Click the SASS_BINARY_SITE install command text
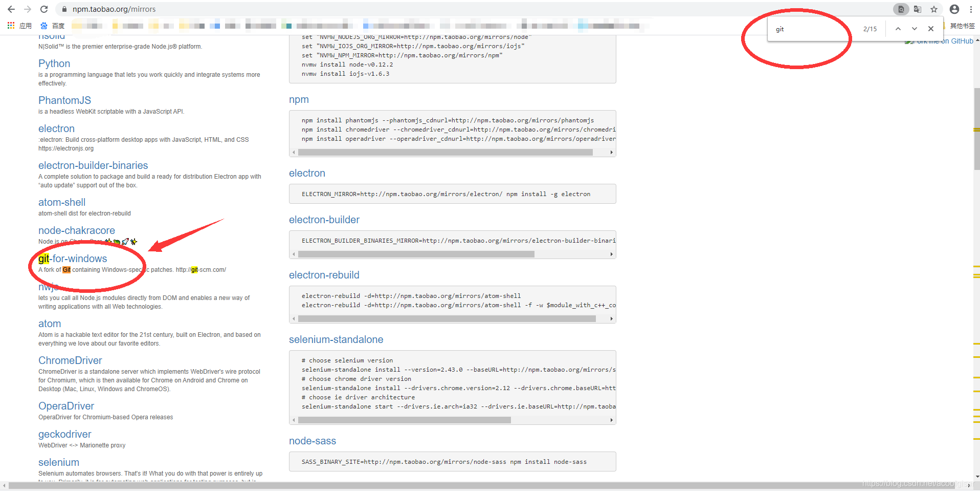This screenshot has height=493, width=980. coord(444,462)
